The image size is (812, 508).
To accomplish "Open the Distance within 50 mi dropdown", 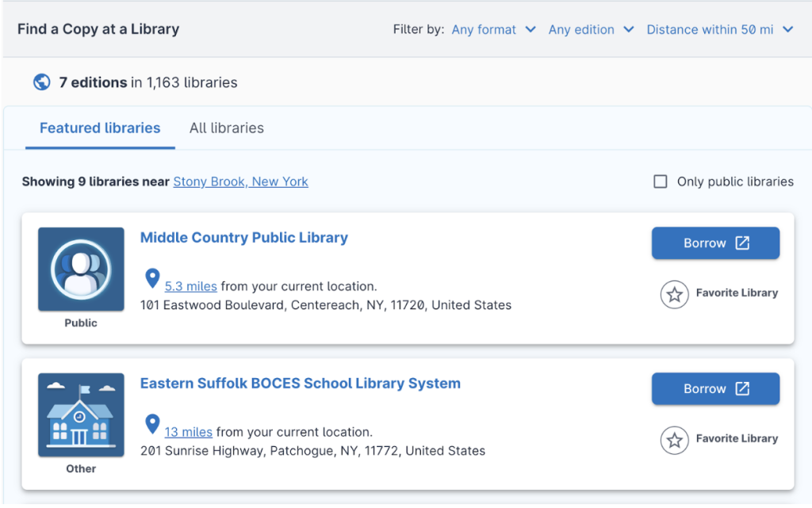I will [x=720, y=29].
